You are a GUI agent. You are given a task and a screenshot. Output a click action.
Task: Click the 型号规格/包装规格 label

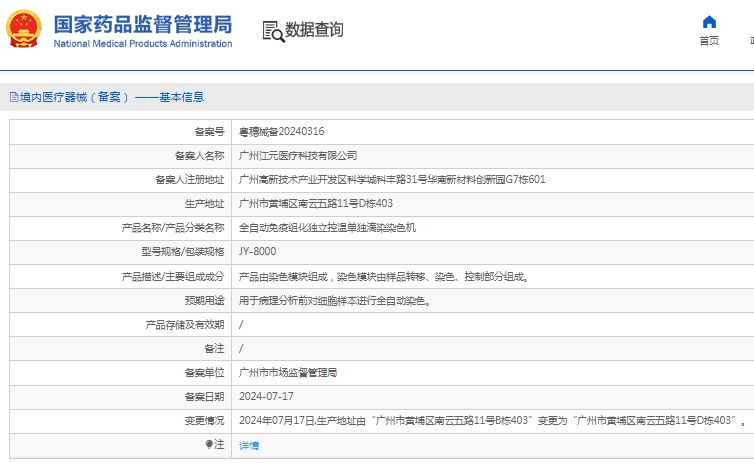point(183,251)
